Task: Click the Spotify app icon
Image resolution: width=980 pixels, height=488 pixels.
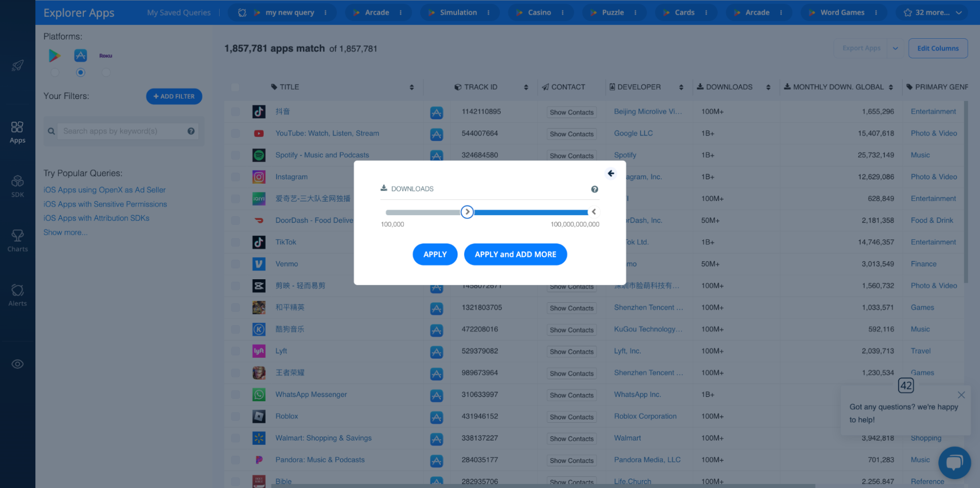Action: [x=259, y=155]
